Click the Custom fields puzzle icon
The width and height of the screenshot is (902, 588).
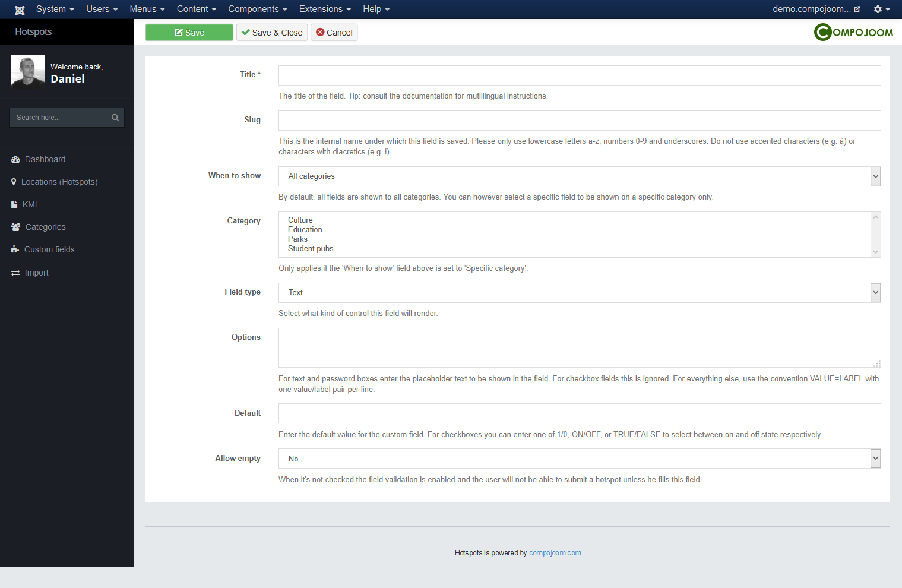tap(15, 249)
